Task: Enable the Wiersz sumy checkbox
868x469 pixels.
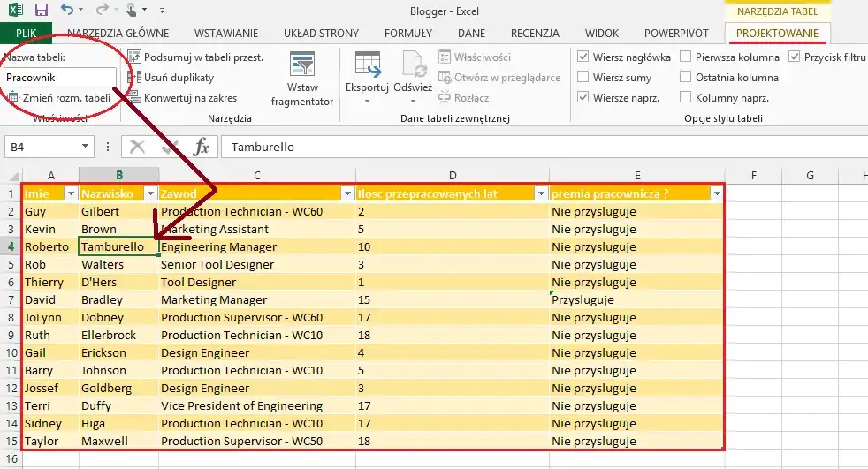Action: (583, 77)
